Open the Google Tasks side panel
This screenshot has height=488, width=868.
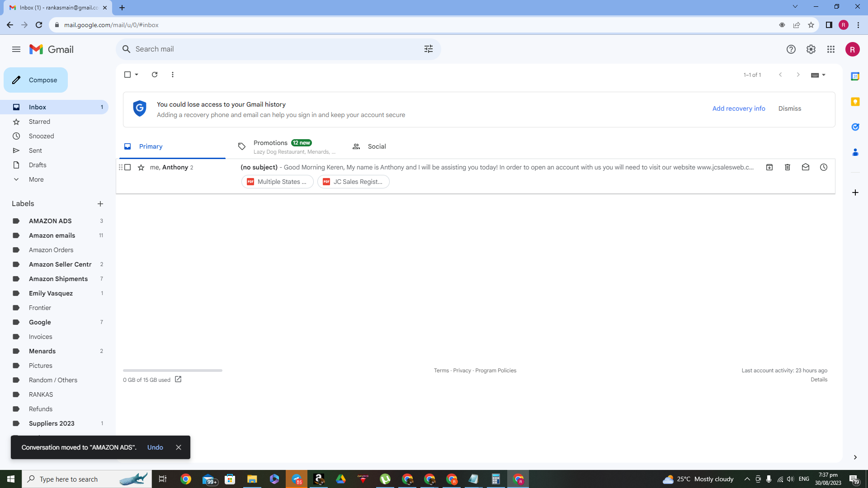click(855, 127)
